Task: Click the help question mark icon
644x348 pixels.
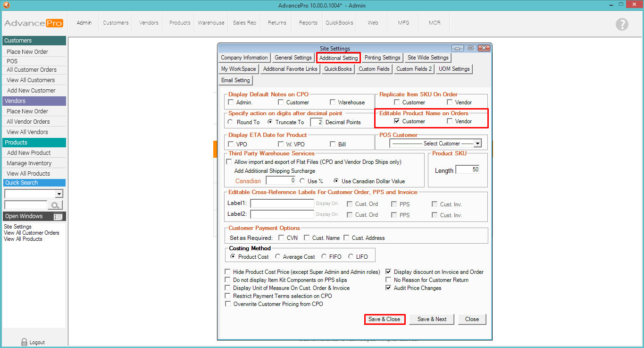Action: [x=622, y=25]
